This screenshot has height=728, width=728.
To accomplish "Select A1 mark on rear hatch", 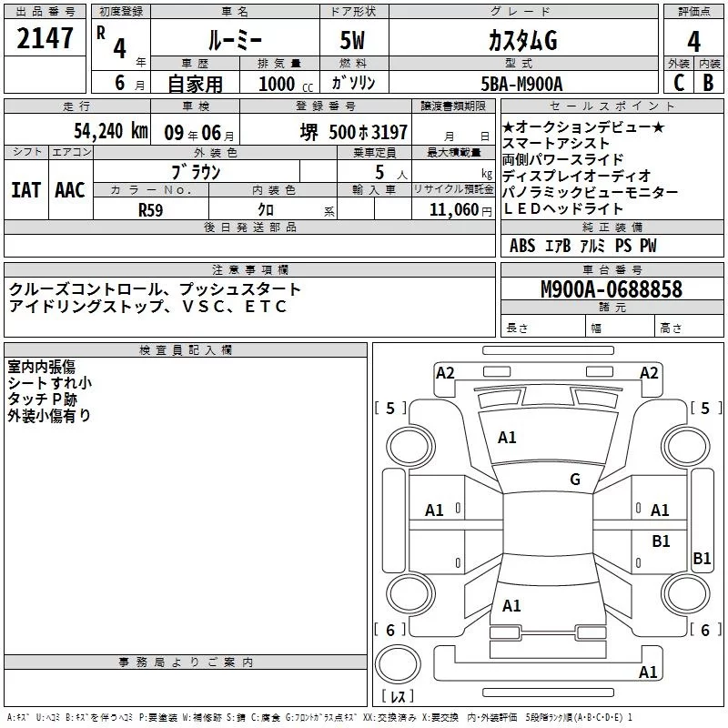I will tap(511, 606).
